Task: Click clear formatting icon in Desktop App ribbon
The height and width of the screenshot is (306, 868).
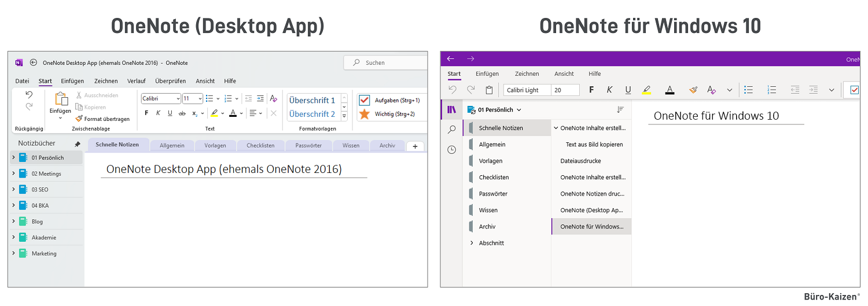Action: point(274,98)
